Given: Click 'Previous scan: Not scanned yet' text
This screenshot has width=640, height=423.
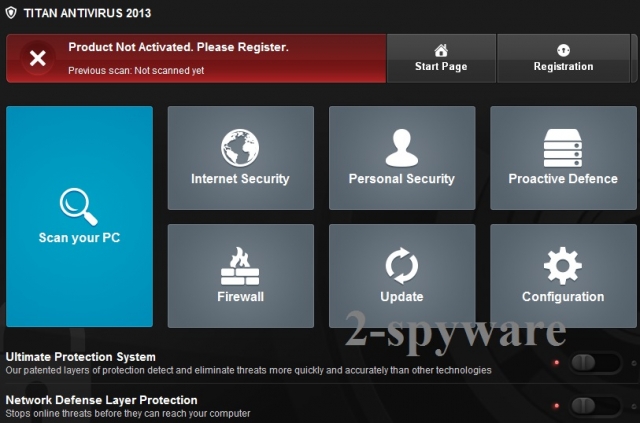Looking at the screenshot, I should (x=136, y=71).
